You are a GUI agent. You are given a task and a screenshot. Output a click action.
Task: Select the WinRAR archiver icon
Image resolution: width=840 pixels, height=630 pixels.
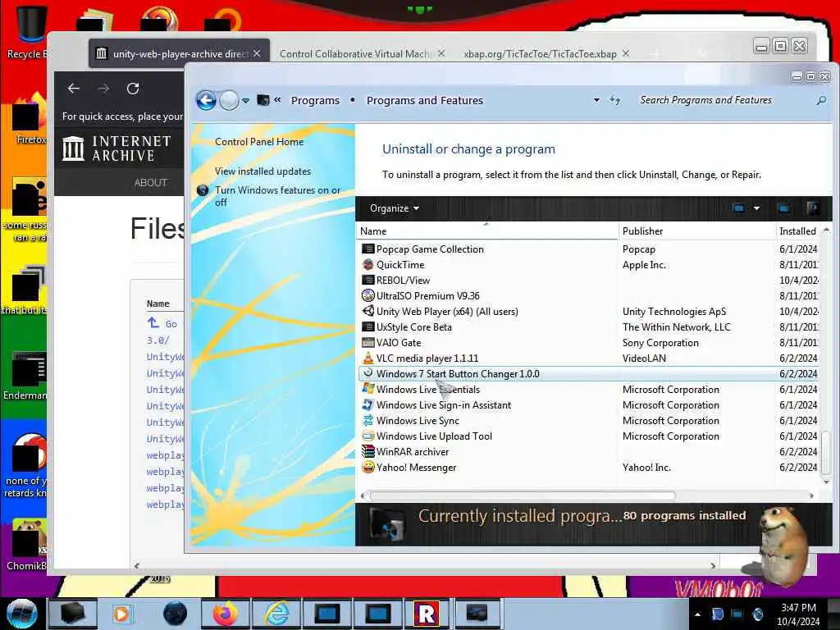click(x=367, y=451)
